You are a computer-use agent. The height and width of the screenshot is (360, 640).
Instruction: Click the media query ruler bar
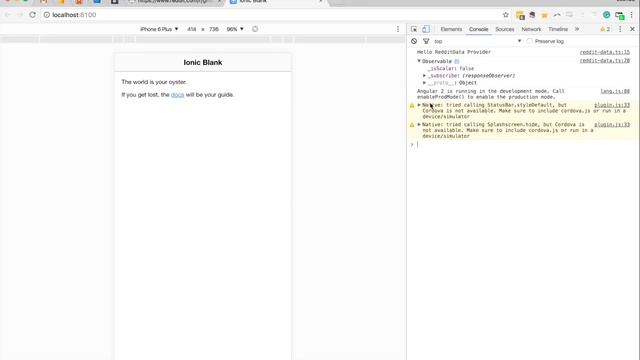[202, 39]
